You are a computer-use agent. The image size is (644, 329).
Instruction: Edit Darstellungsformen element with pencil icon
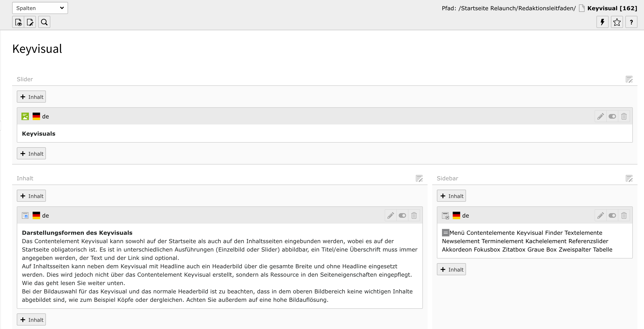pyautogui.click(x=391, y=215)
